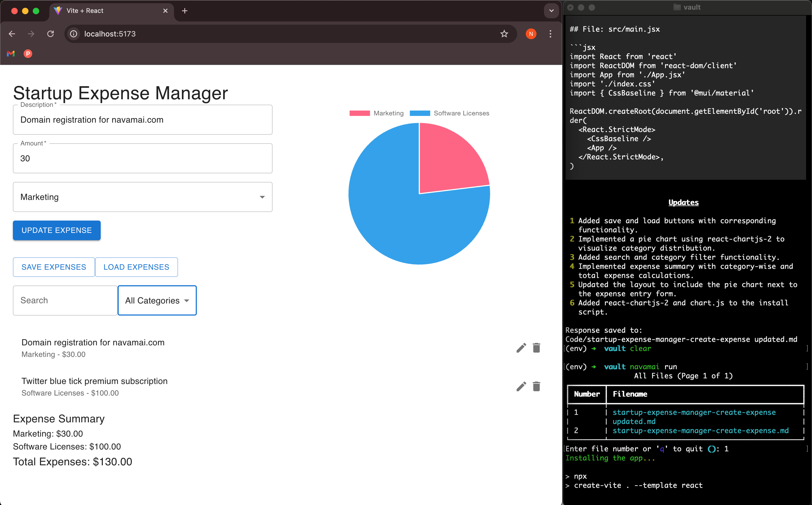Focus the Description input field
This screenshot has width=812, height=505.
click(143, 120)
